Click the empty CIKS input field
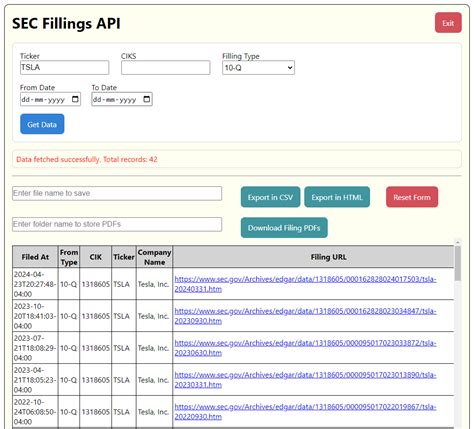The height and width of the screenshot is (429, 474). coord(166,67)
